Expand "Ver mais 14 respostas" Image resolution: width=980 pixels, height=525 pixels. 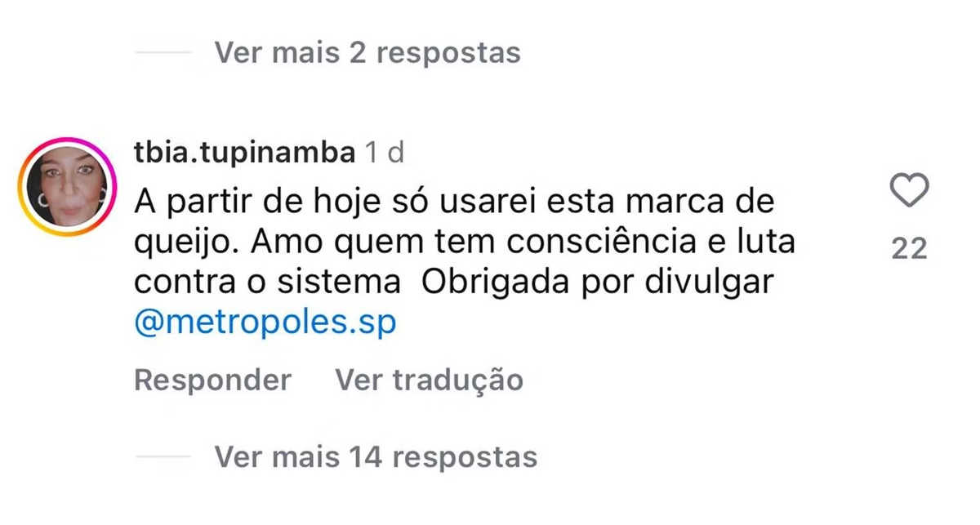pyautogui.click(x=376, y=456)
